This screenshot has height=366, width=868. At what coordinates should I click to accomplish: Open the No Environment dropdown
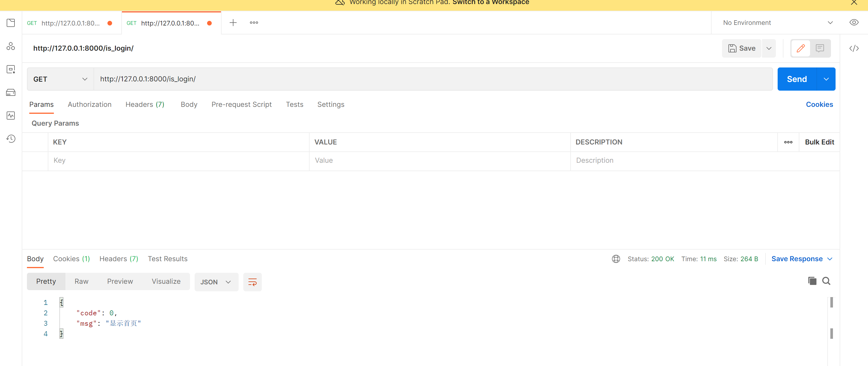(x=777, y=23)
